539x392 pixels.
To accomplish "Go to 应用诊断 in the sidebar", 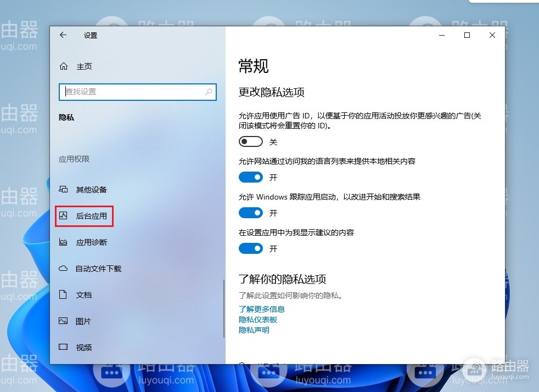I will pyautogui.click(x=92, y=242).
